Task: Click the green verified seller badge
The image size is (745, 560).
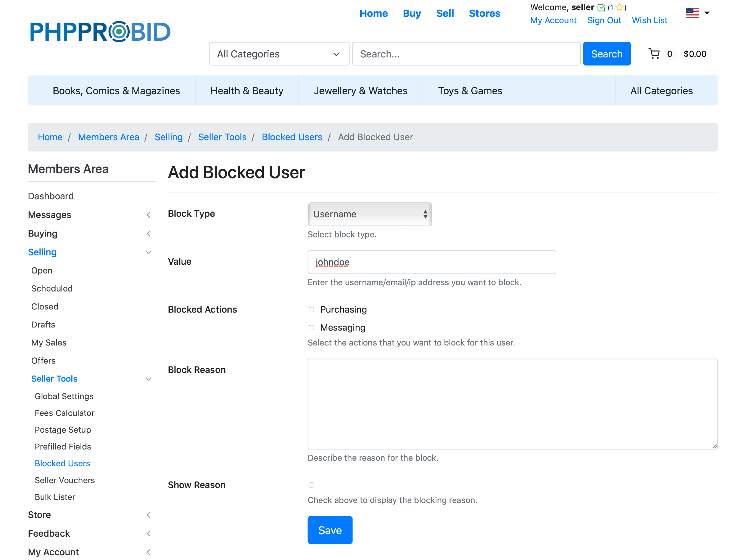Action: click(x=601, y=7)
